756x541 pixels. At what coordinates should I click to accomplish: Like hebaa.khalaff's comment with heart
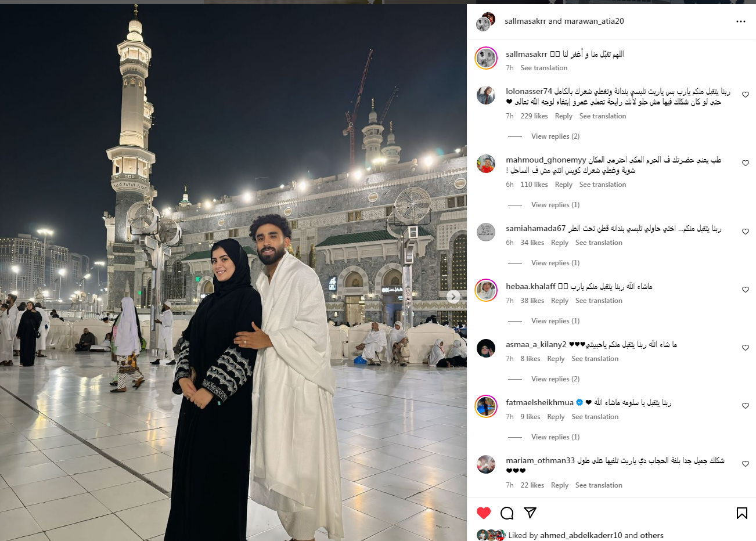click(x=746, y=290)
